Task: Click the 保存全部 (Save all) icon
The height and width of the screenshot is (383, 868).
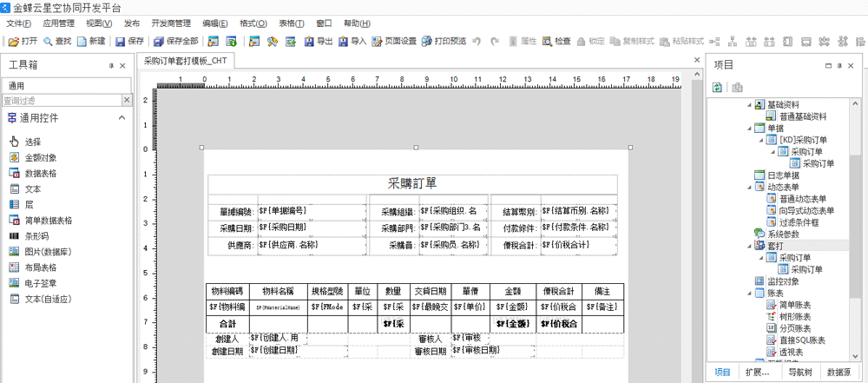Action: coord(159,41)
